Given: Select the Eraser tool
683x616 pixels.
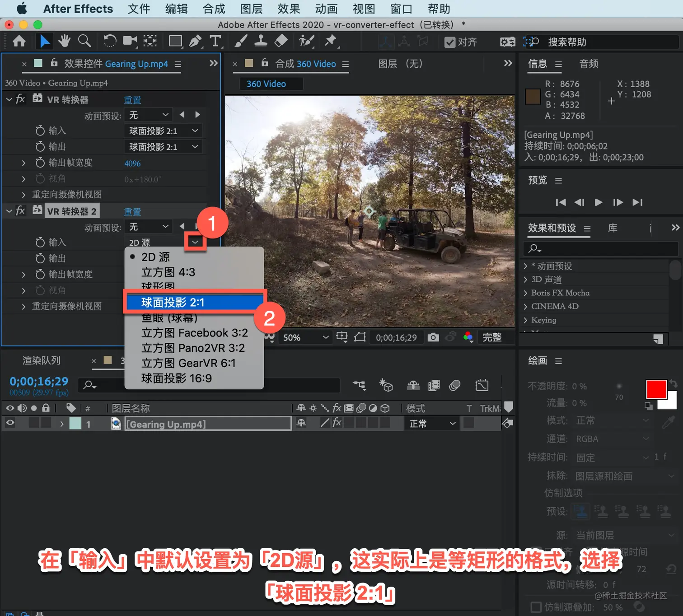Looking at the screenshot, I should pyautogui.click(x=281, y=42).
